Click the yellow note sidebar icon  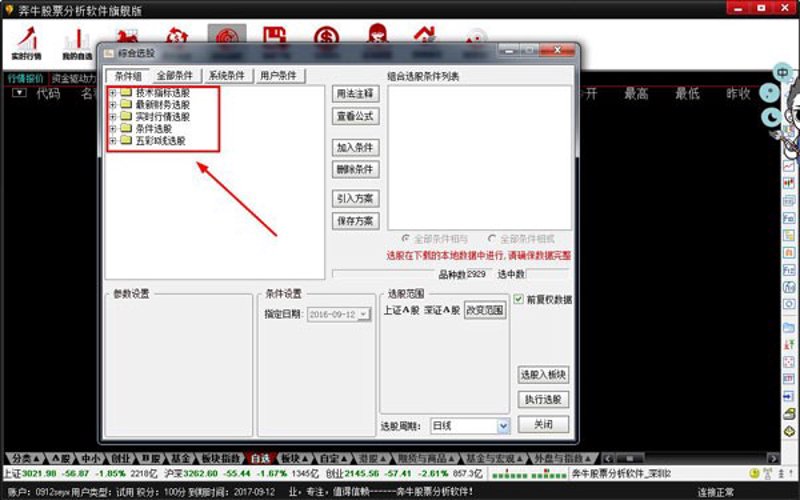(789, 235)
